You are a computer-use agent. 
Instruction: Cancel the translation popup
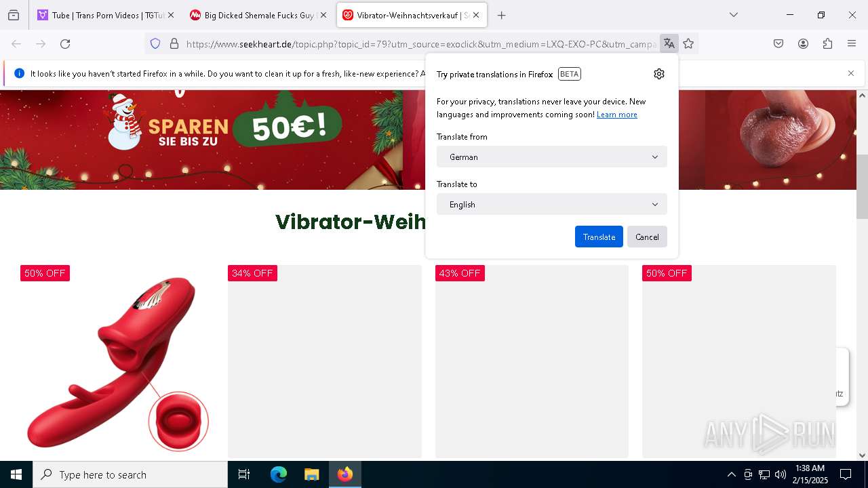coord(647,237)
